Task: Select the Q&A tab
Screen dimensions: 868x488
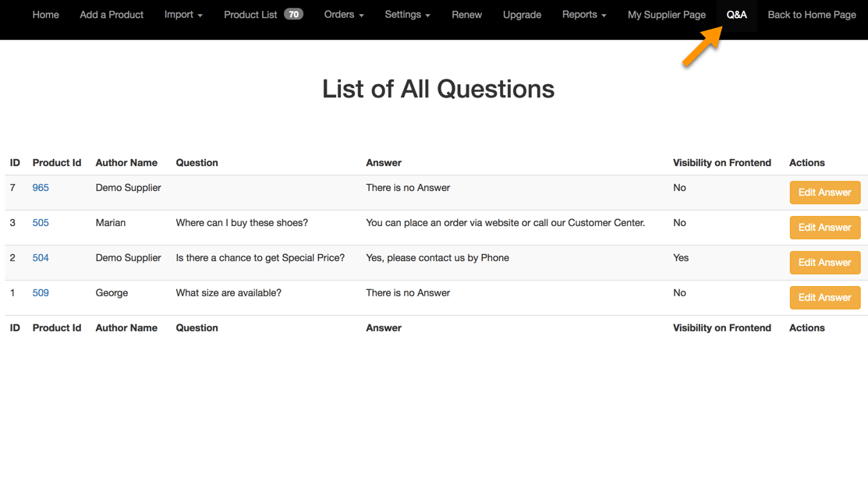Action: pyautogui.click(x=736, y=15)
